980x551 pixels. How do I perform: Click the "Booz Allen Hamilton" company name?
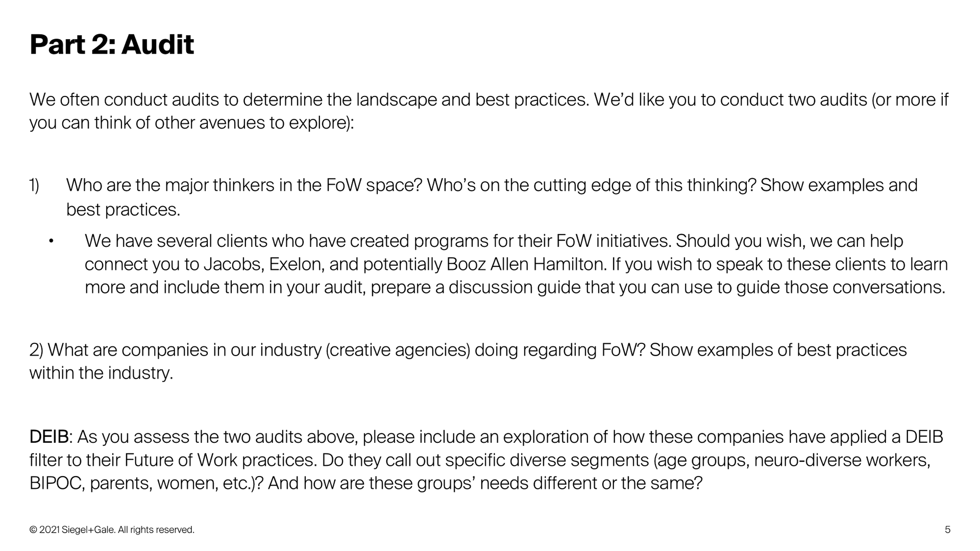526,264
